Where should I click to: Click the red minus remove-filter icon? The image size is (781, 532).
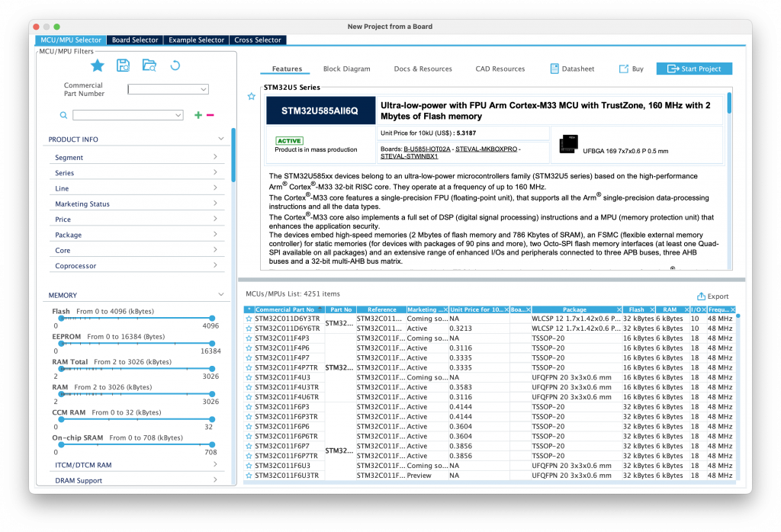pos(211,115)
